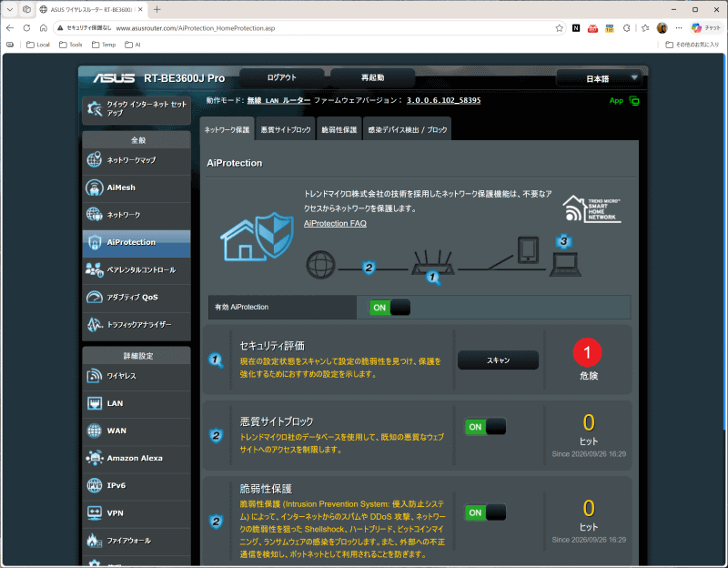
Task: Open トラフィックアナライザー page
Action: tap(136, 325)
